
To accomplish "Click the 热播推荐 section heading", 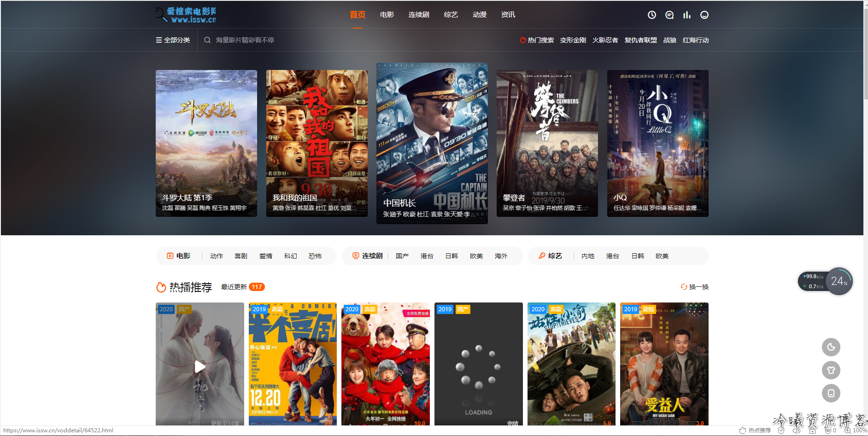I will pyautogui.click(x=191, y=287).
